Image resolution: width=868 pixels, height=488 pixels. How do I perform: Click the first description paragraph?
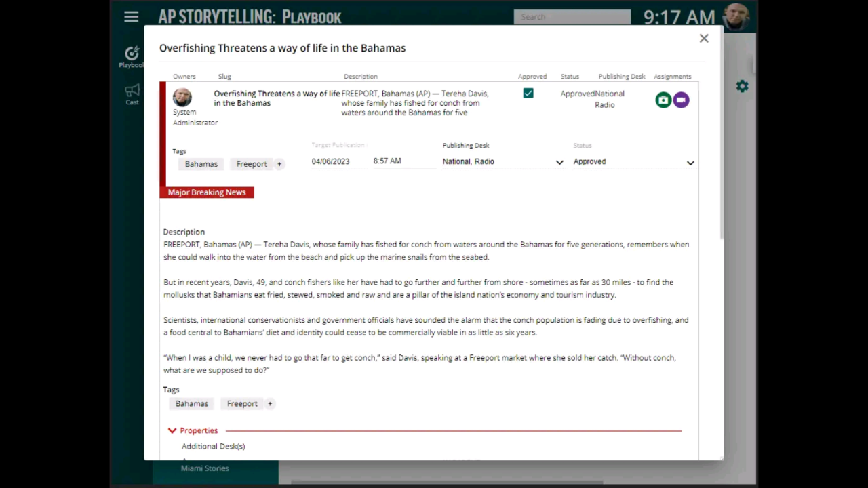pos(426,251)
